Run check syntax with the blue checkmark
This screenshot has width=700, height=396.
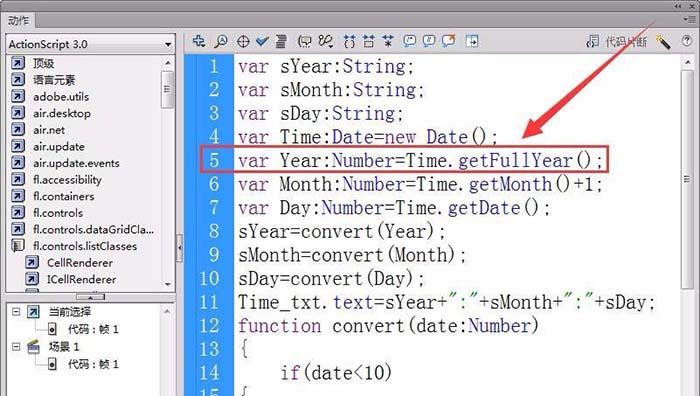click(262, 42)
